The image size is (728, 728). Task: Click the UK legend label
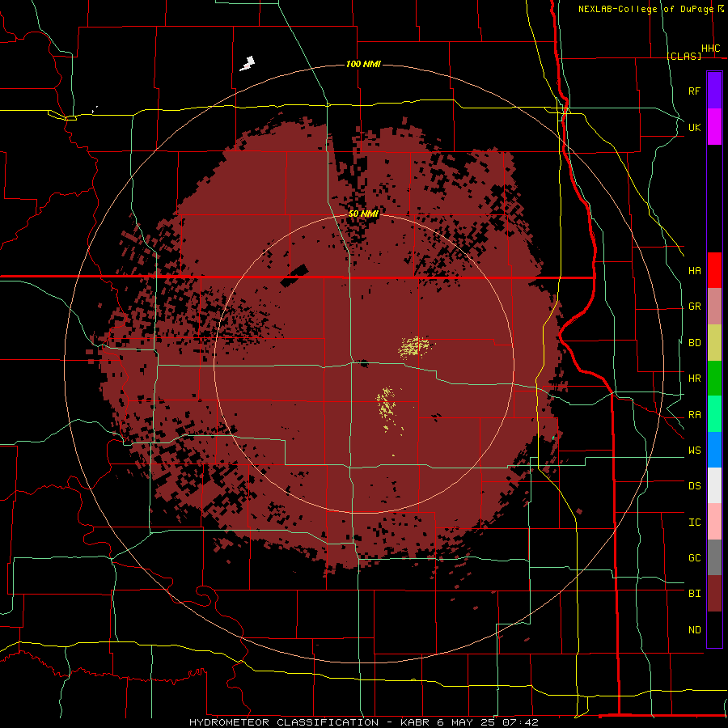(x=694, y=127)
